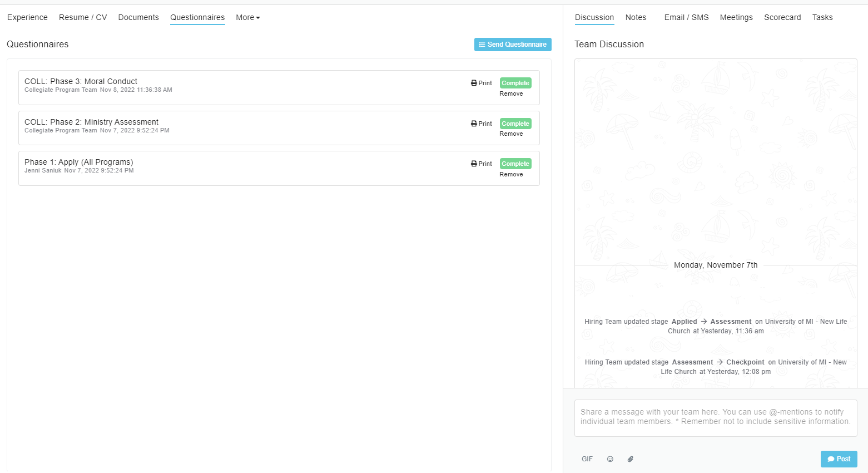Click the GIF button in message composer
The height and width of the screenshot is (473, 868).
587,459
